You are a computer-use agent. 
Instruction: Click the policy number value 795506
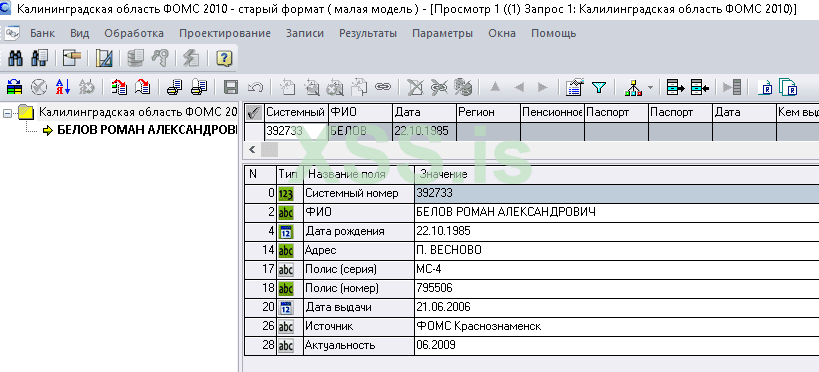pyautogui.click(x=616, y=288)
